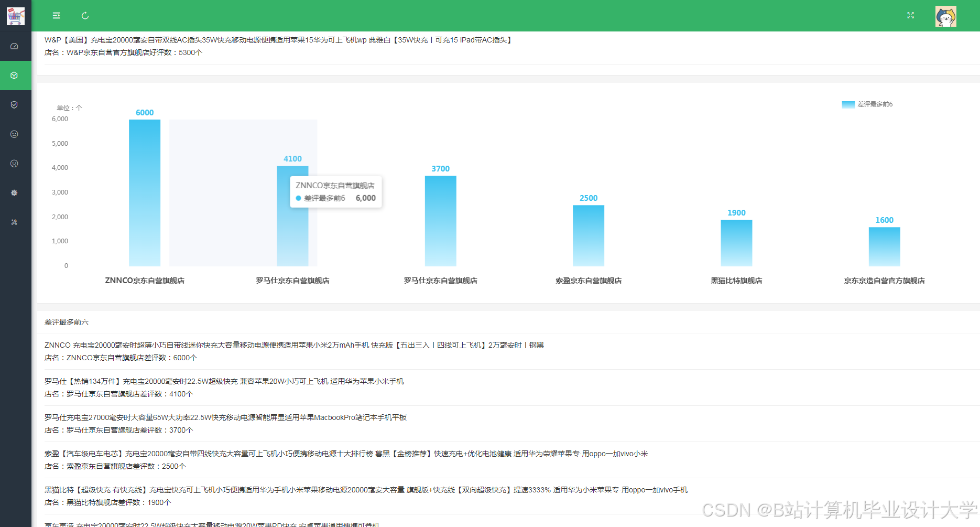This screenshot has height=527, width=980.
Task: Click the 索盈京东自营旗舰店 axis label
Action: point(589,281)
